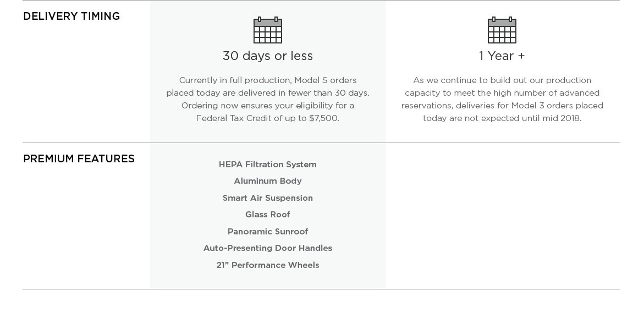644x323 pixels.
Task: Click the Aluminum Body feature
Action: pos(268,181)
